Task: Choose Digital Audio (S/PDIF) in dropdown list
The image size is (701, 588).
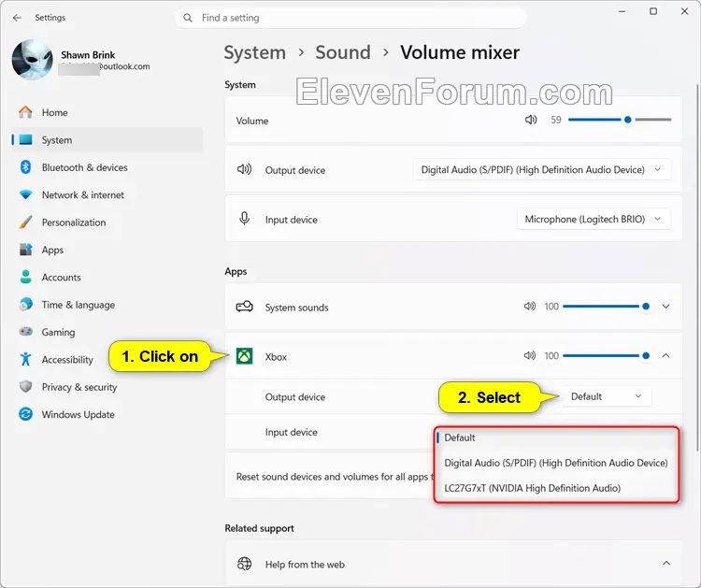Action: [x=557, y=463]
